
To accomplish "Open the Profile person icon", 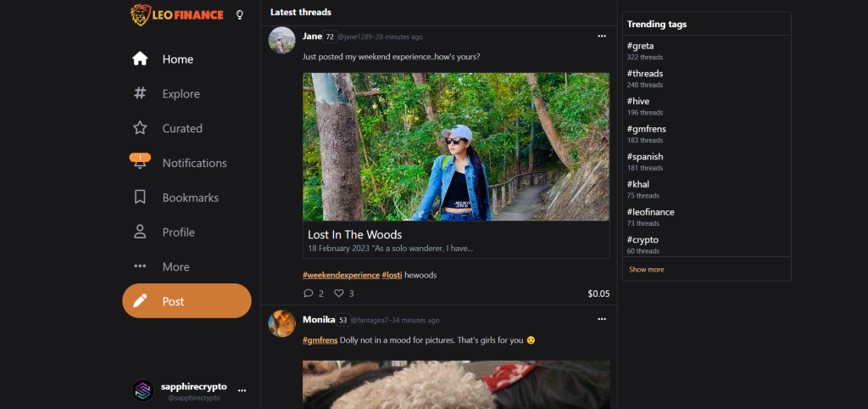I will (x=140, y=232).
